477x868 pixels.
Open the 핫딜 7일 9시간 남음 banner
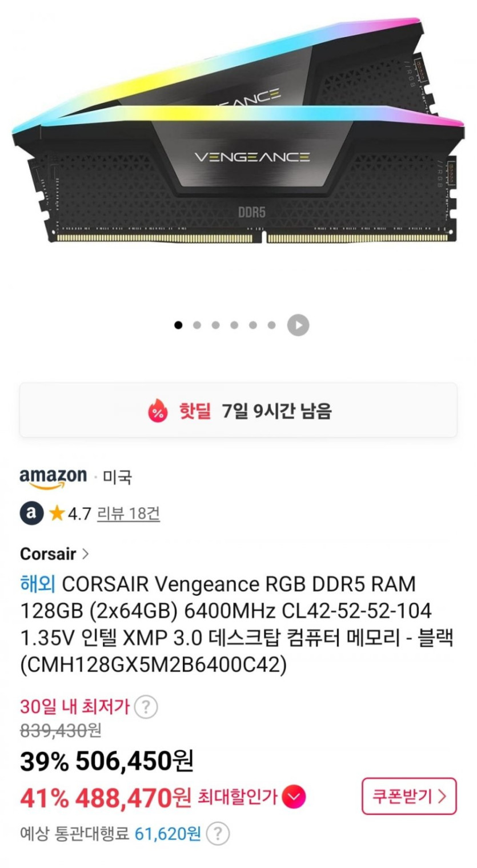[238, 410]
